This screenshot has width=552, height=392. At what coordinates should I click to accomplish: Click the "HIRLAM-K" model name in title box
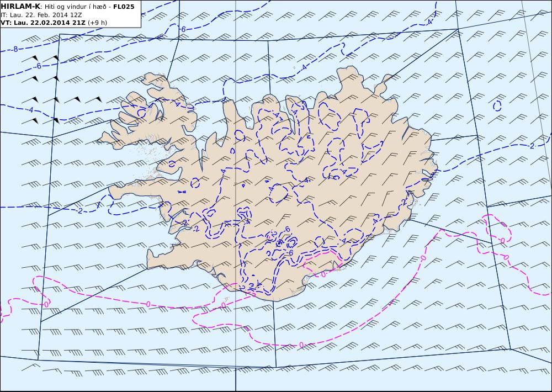pyautogui.click(x=20, y=7)
